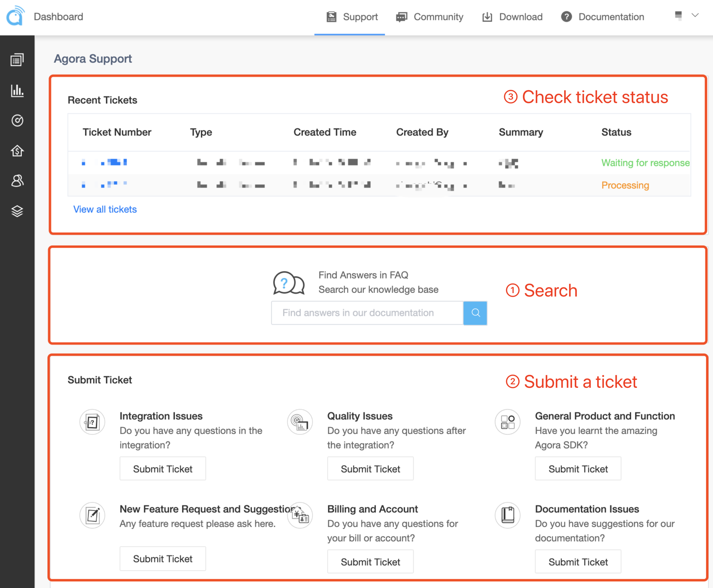
Task: Click the Created By column header
Action: (422, 132)
